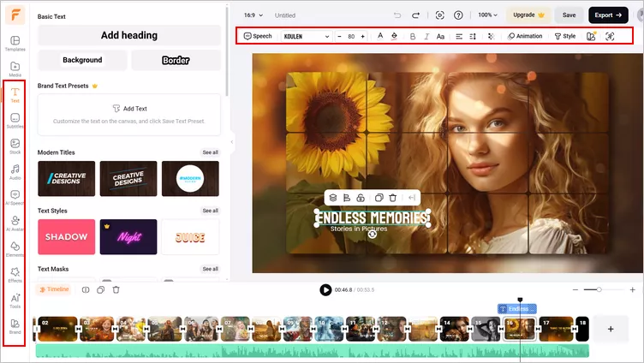This screenshot has width=644, height=363.
Task: Open the Elements sidebar panel
Action: pos(15,249)
